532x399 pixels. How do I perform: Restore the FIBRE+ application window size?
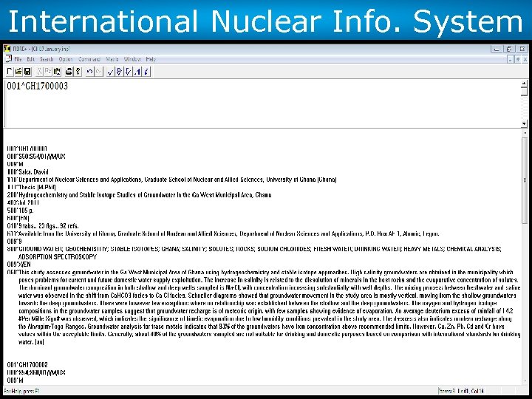point(509,49)
